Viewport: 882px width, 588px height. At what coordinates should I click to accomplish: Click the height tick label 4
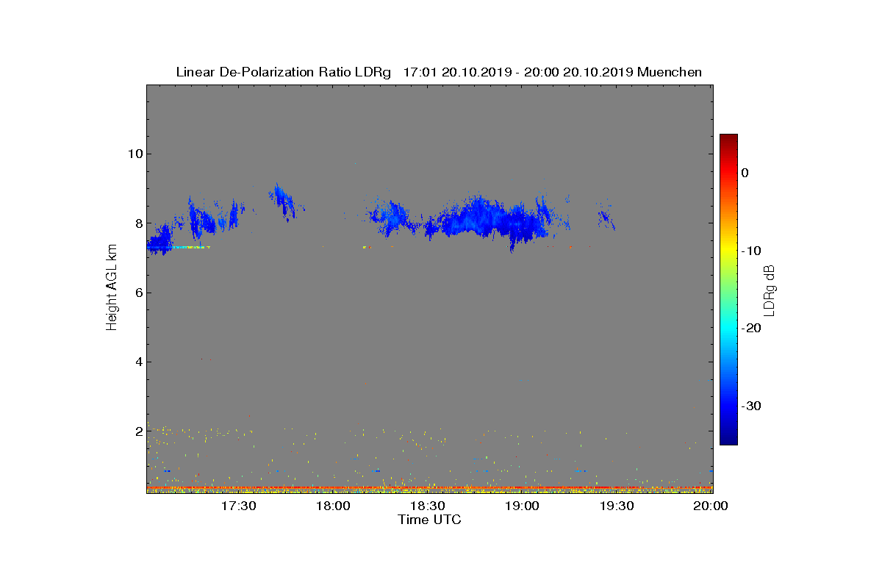coord(137,362)
